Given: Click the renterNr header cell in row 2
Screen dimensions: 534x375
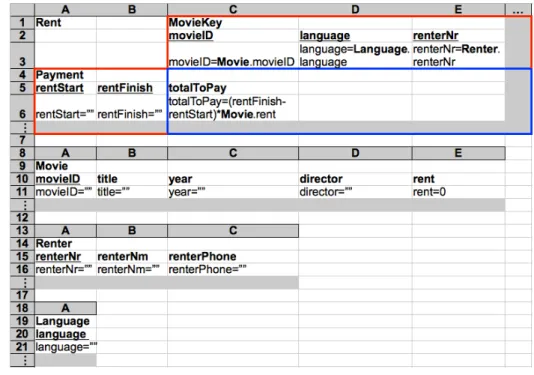Looking at the screenshot, I should (x=458, y=36).
